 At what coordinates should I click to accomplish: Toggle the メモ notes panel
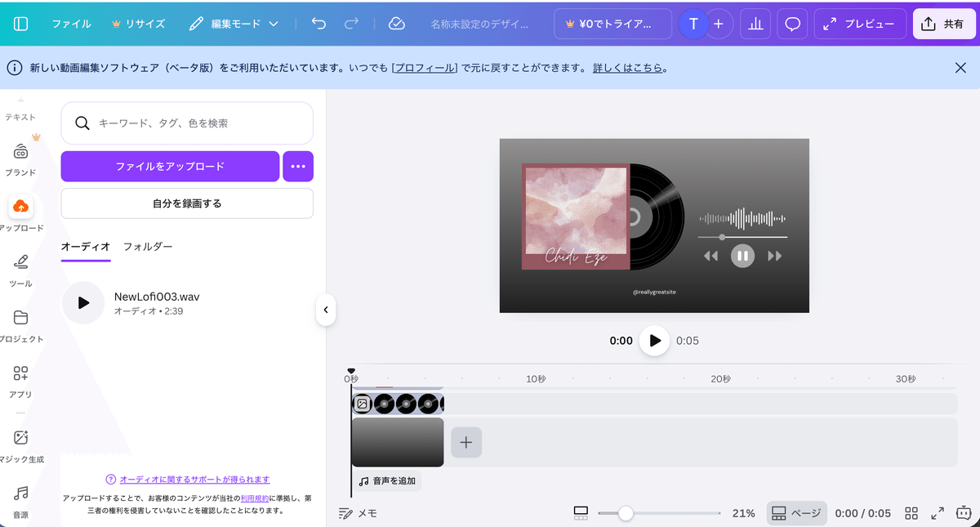point(358,513)
